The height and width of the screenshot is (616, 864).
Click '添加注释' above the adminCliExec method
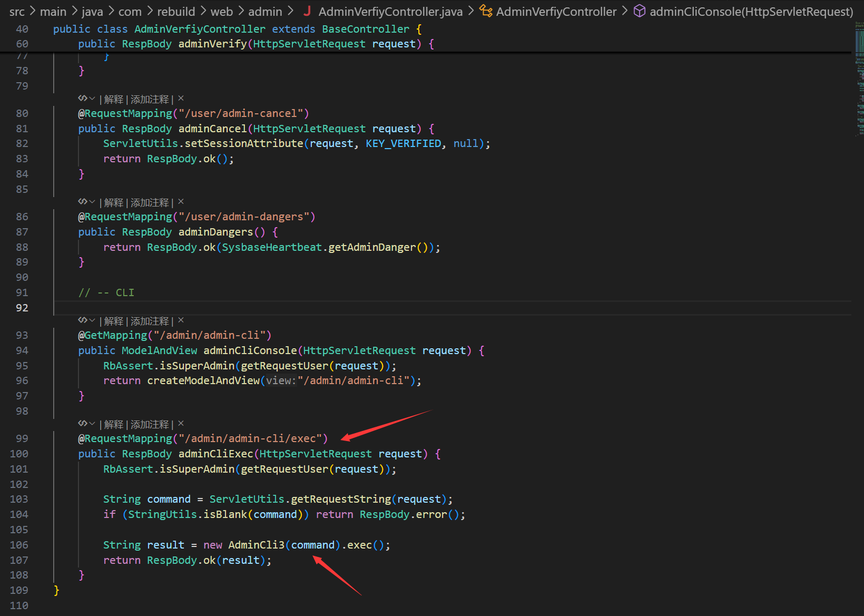pyautogui.click(x=150, y=424)
